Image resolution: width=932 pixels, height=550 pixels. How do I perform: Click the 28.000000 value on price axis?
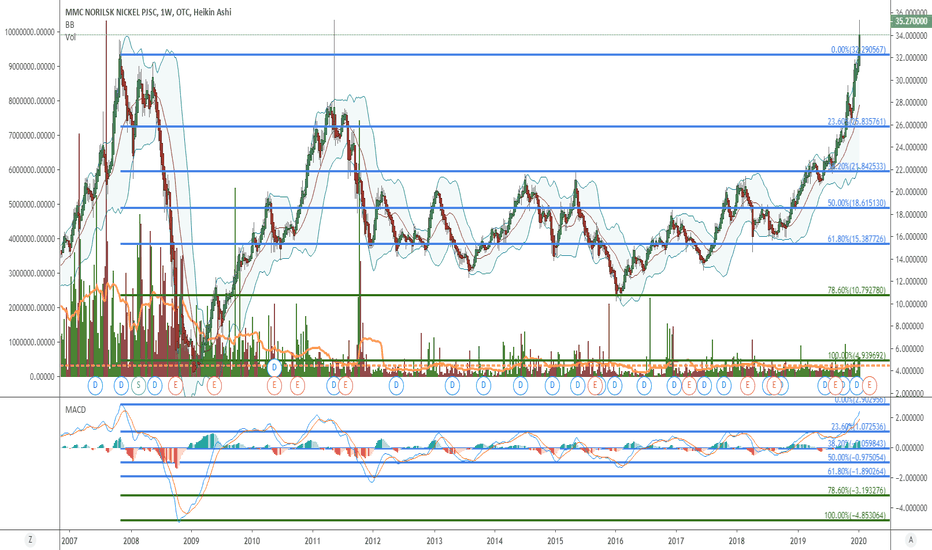pos(910,103)
